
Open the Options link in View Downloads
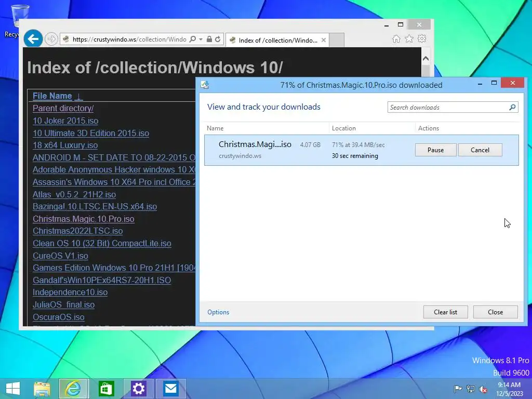pyautogui.click(x=218, y=312)
